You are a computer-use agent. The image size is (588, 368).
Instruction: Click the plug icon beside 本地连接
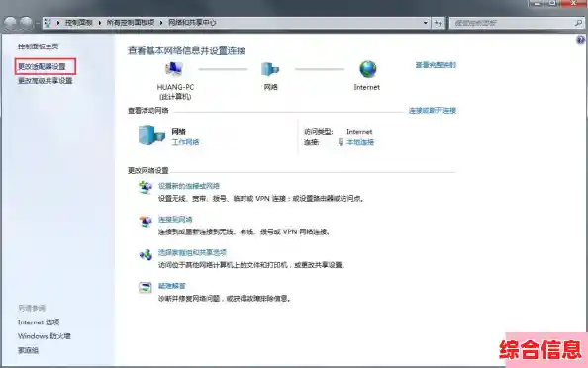[341, 142]
